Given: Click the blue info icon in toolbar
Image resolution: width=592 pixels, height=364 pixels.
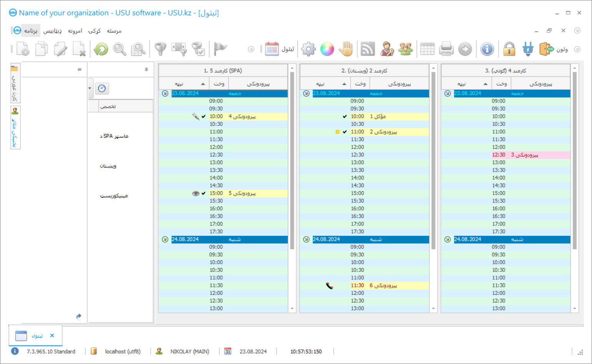Looking at the screenshot, I should tap(487, 49).
